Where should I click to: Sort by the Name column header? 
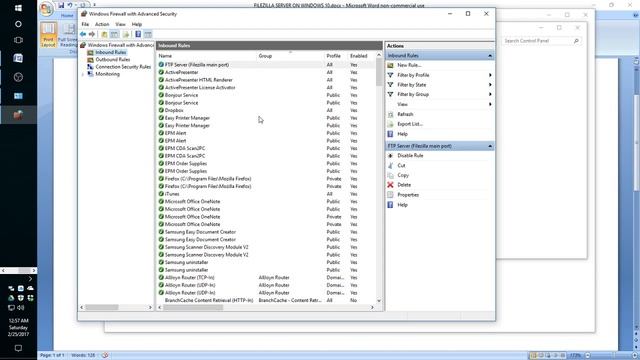coord(207,56)
